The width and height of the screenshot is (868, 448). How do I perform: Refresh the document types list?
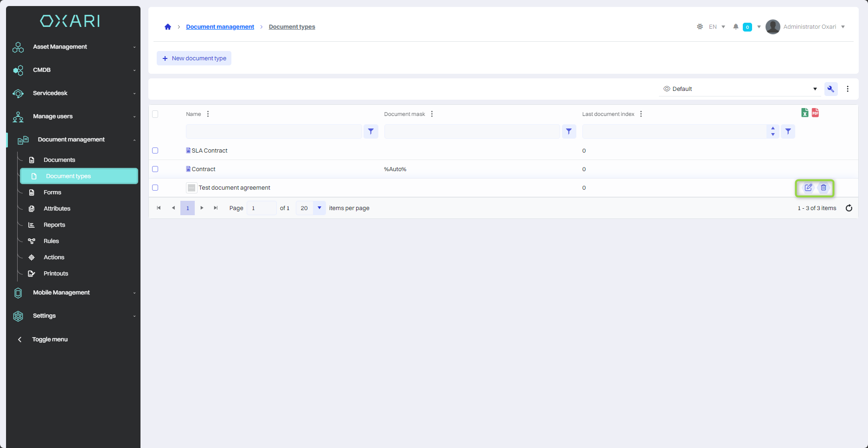(849, 208)
